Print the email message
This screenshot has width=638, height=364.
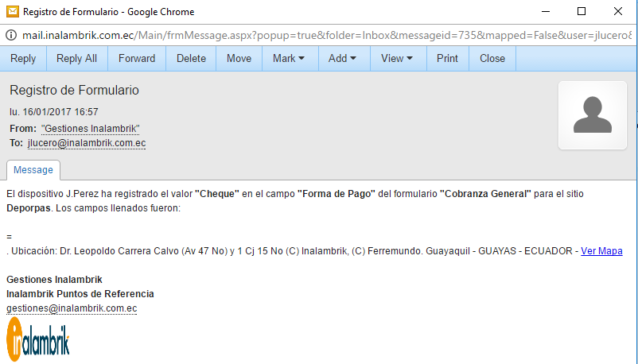click(x=448, y=59)
